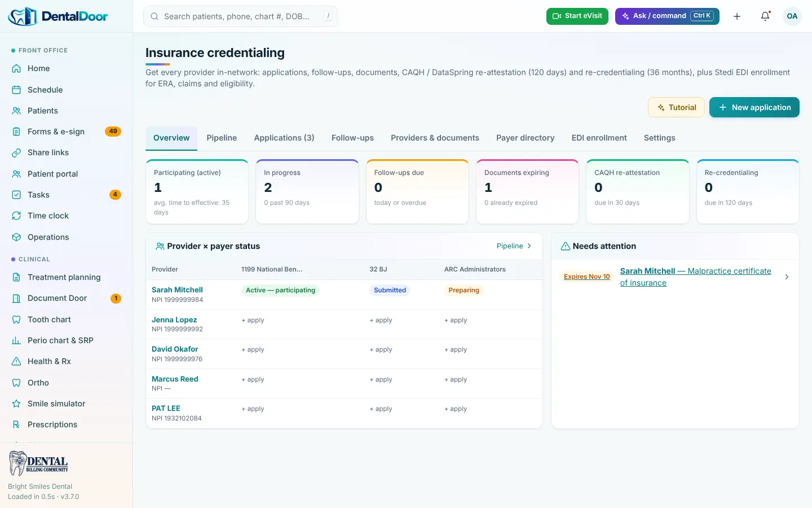
Task: Click the Patient portal icon
Action: coord(16,174)
